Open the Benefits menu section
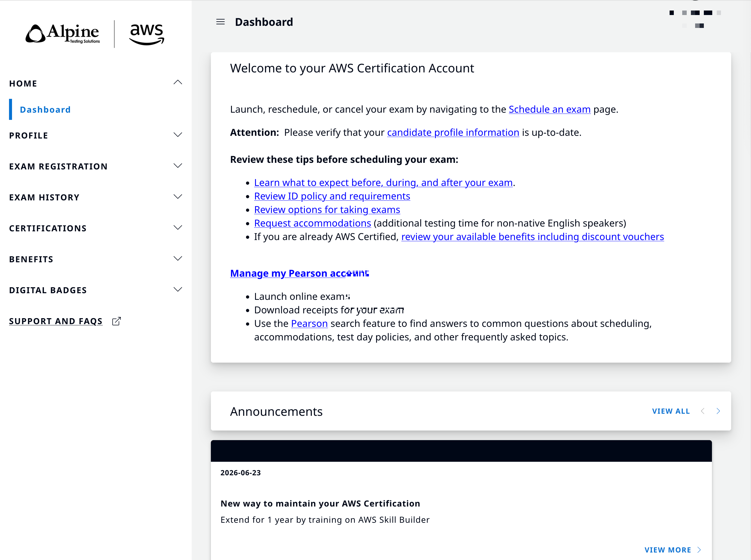This screenshot has width=751, height=560. [x=96, y=259]
